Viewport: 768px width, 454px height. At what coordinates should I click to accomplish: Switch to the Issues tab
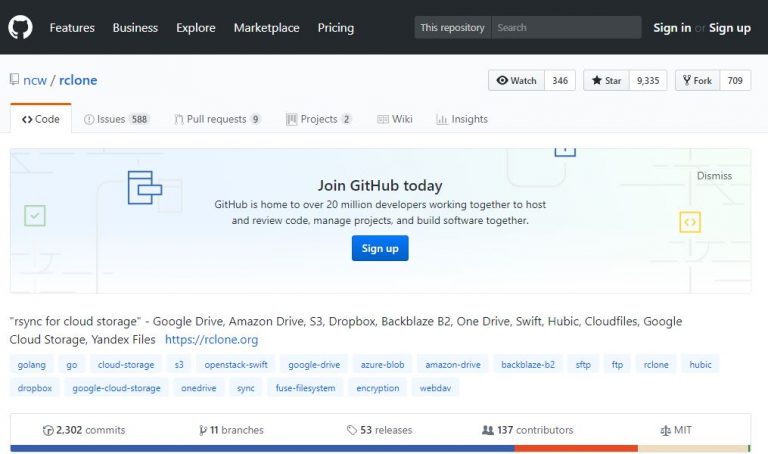click(116, 119)
